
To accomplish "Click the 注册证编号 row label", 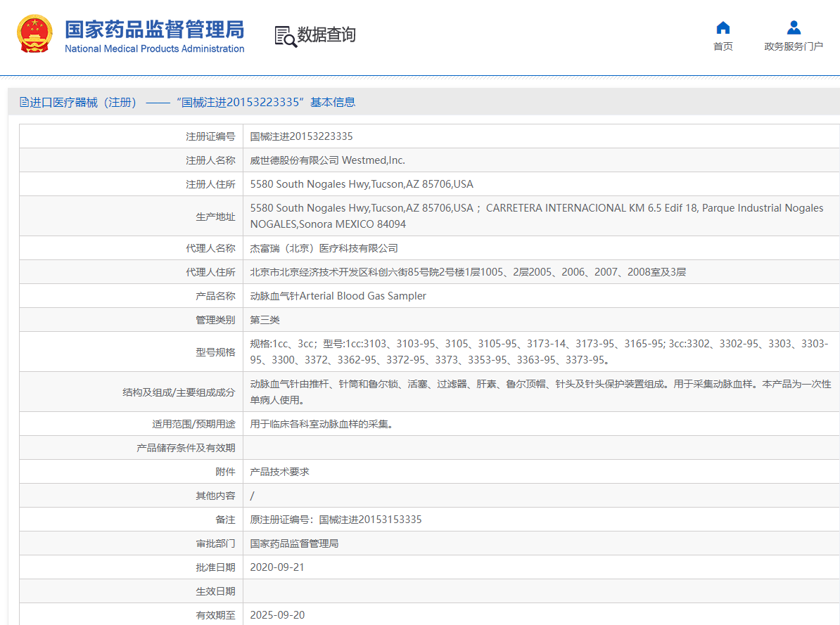I will pos(210,136).
